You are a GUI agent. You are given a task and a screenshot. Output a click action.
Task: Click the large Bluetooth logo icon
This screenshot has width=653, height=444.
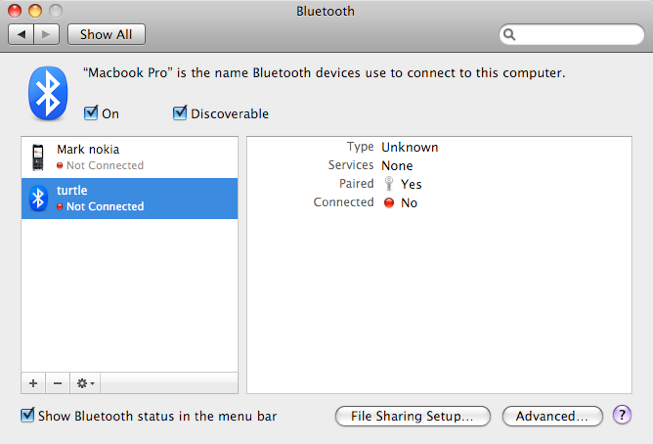(44, 95)
